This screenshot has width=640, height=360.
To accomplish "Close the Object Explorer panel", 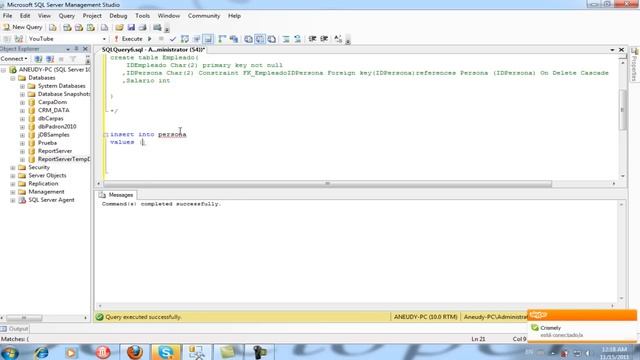I will [85, 49].
